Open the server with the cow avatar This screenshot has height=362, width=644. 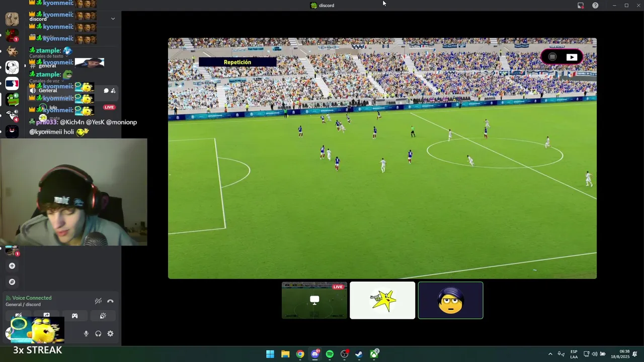(x=12, y=51)
